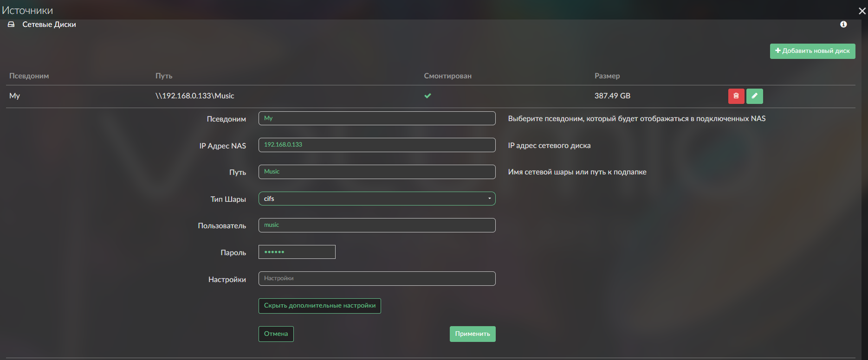Delete the My network drive with the trash icon
Image resolution: width=868 pixels, height=360 pixels.
[x=736, y=96]
